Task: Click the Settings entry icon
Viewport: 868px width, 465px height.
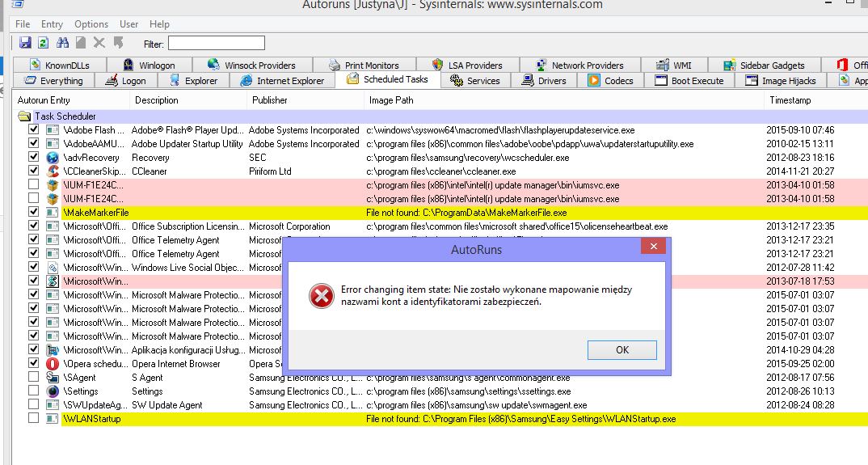Action: (53, 391)
